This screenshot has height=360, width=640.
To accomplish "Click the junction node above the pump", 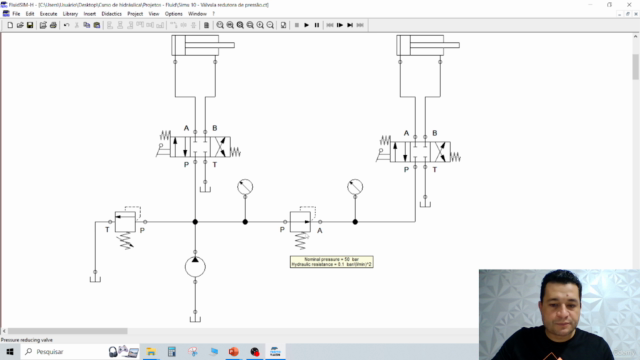I will point(195,222).
